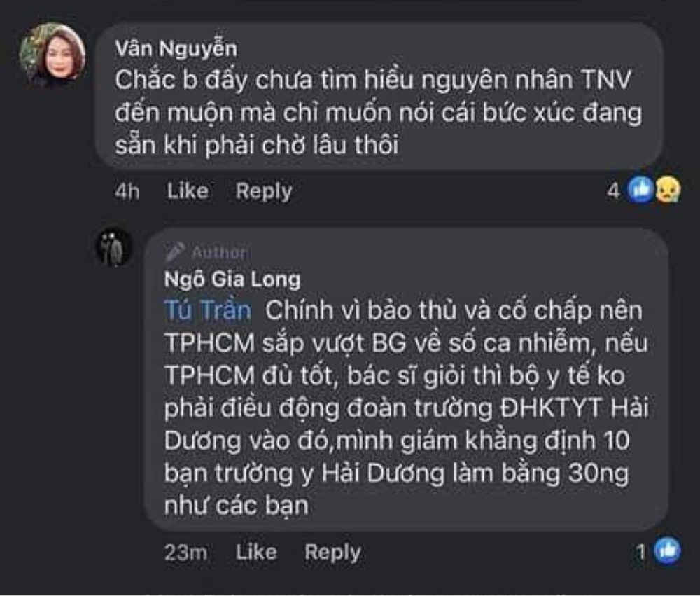Open the 4h comment timestamp
The width and height of the screenshot is (700, 596).
127,191
